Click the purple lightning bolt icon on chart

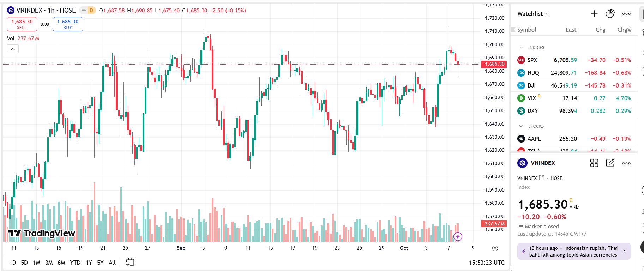(458, 236)
